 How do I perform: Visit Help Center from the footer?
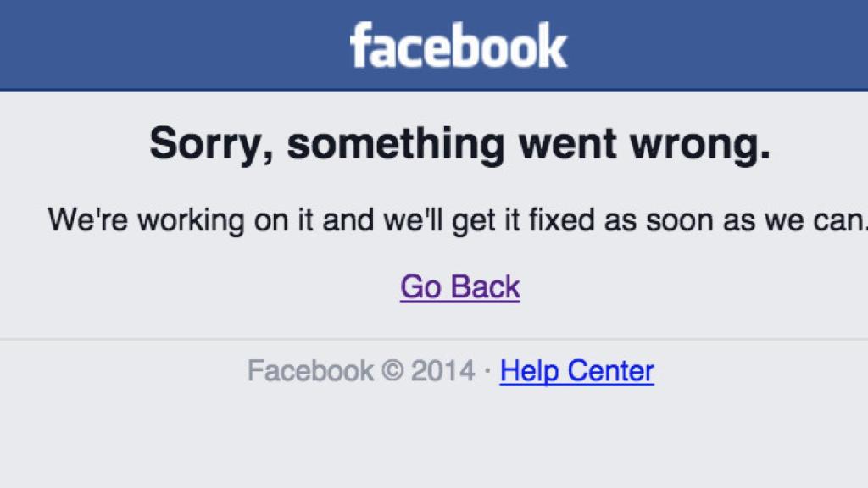(x=576, y=370)
